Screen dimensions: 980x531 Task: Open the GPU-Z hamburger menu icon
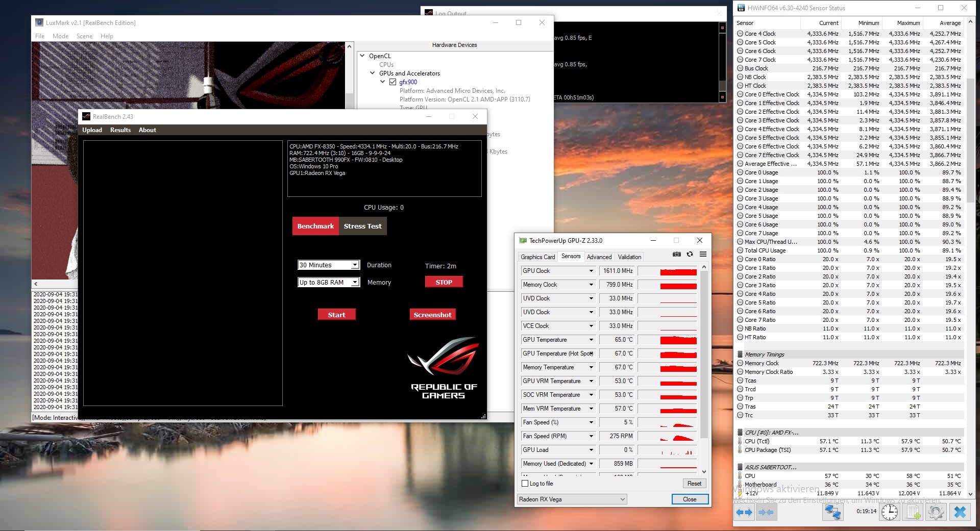coord(703,254)
